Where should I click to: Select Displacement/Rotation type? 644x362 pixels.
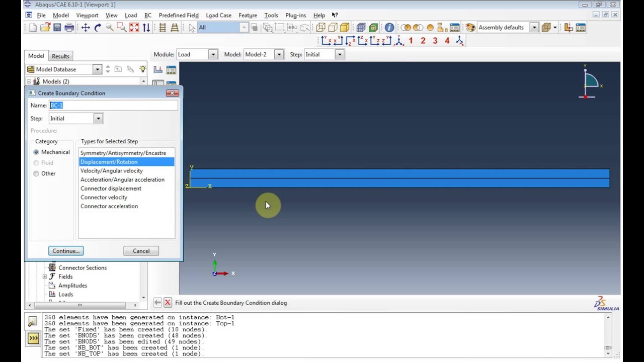coord(126,162)
